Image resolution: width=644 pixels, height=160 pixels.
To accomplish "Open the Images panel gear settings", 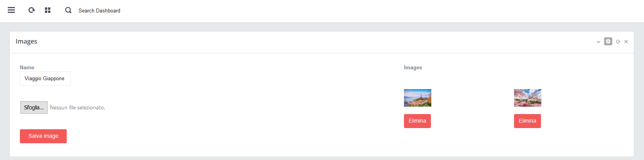I will click(608, 41).
